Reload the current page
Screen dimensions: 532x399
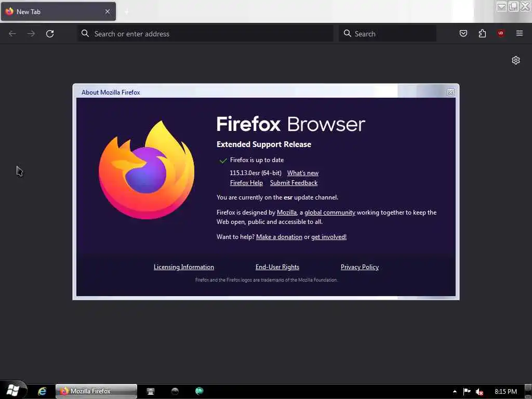point(50,34)
